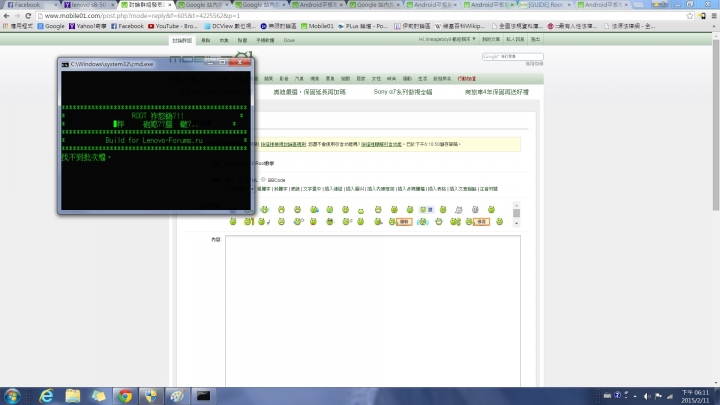Launch Internet Explorer from the taskbar

pyautogui.click(x=46, y=396)
